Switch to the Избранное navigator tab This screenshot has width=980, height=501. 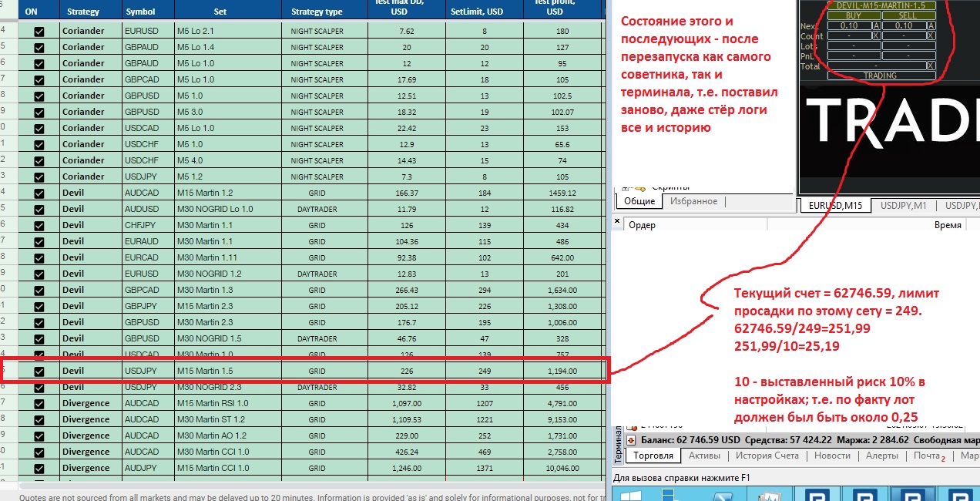click(x=693, y=201)
